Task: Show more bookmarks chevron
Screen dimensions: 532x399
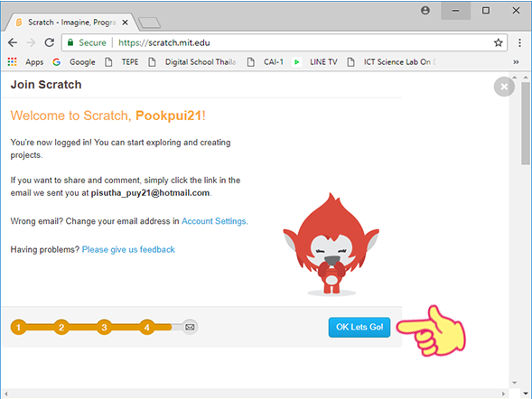Action: pos(516,62)
